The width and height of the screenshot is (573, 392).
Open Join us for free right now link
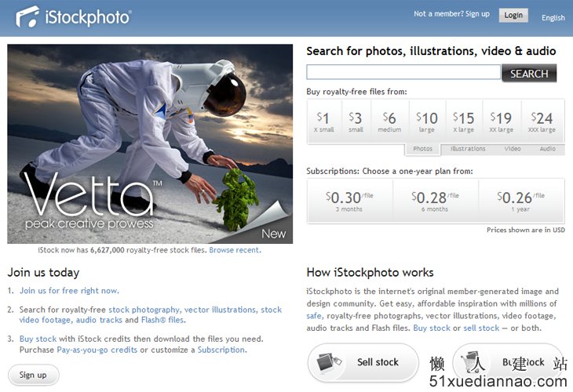point(69,291)
